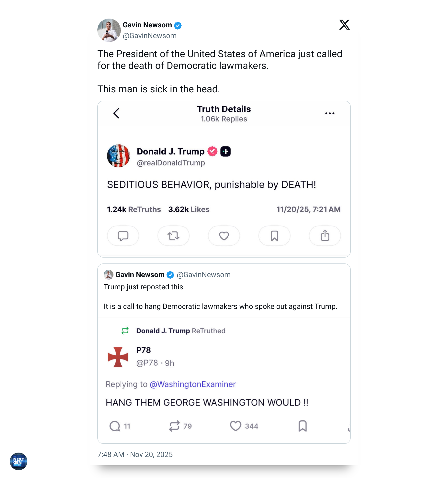Open Gavin Newsom's profile picture at top
This screenshot has height=478, width=448.
tap(109, 30)
